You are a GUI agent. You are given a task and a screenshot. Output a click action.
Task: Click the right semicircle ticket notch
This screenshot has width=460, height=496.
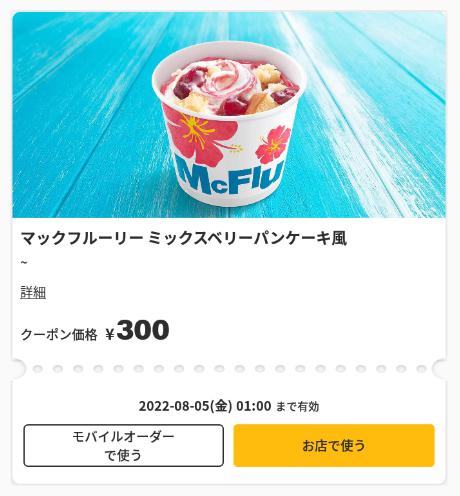tap(439, 369)
